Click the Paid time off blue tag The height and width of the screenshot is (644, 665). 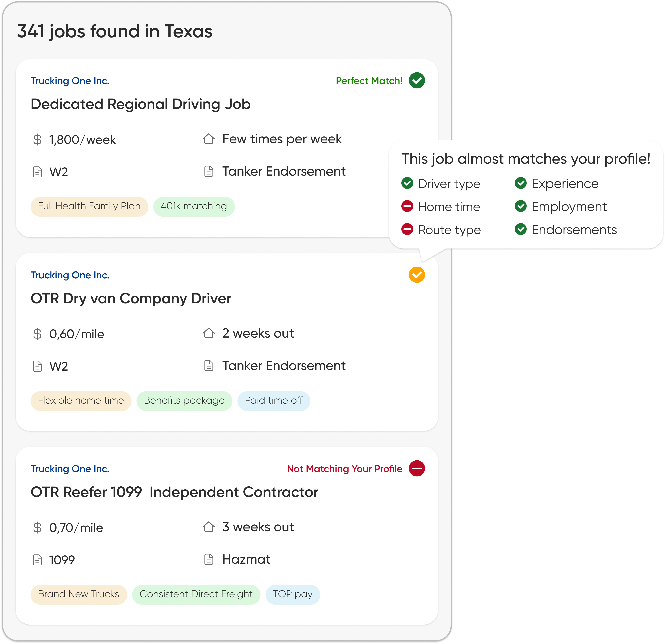(x=273, y=400)
